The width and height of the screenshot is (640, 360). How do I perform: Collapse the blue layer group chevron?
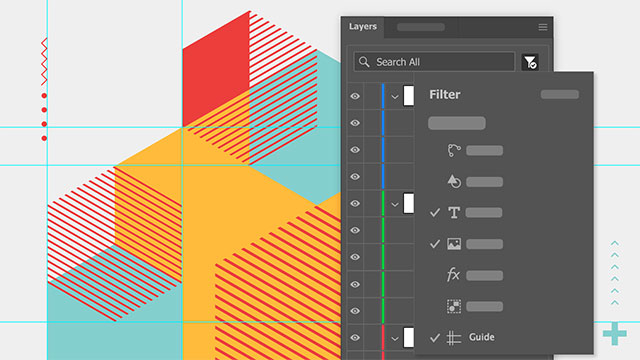[395, 97]
